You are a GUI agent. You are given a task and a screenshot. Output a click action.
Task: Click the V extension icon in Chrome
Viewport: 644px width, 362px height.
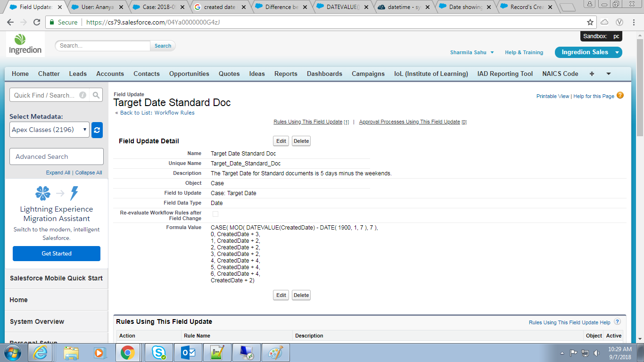620,22
